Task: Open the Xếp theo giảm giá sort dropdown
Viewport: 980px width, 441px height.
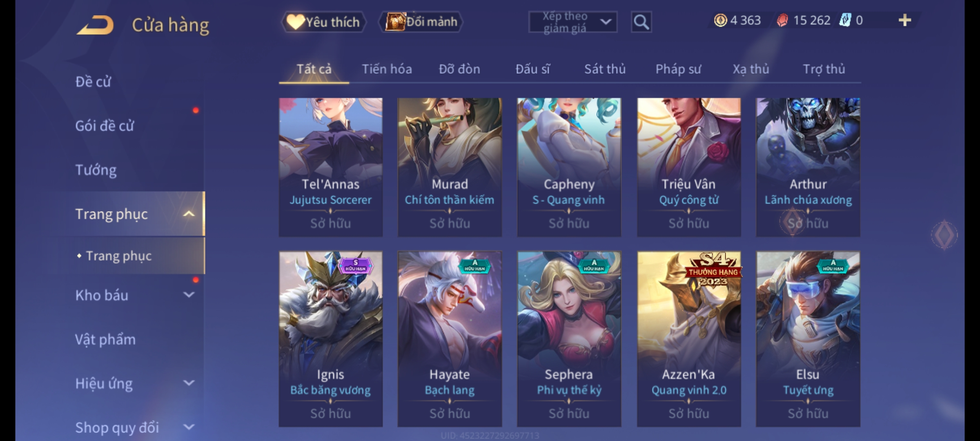Action: [573, 22]
